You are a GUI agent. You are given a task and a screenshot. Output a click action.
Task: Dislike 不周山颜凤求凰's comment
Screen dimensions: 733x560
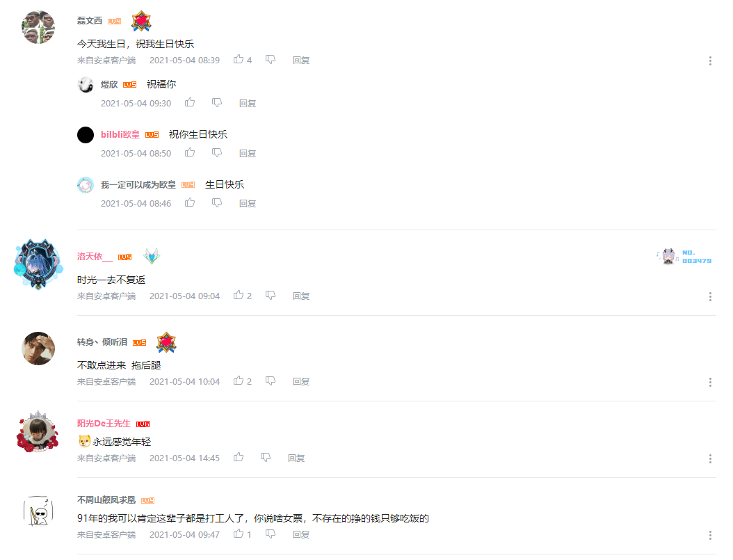tap(271, 534)
